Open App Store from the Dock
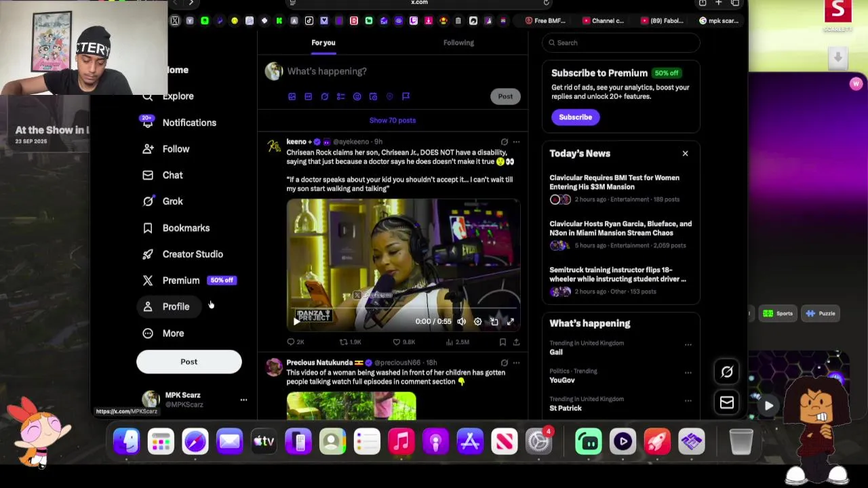This screenshot has height=488, width=868. (470, 442)
